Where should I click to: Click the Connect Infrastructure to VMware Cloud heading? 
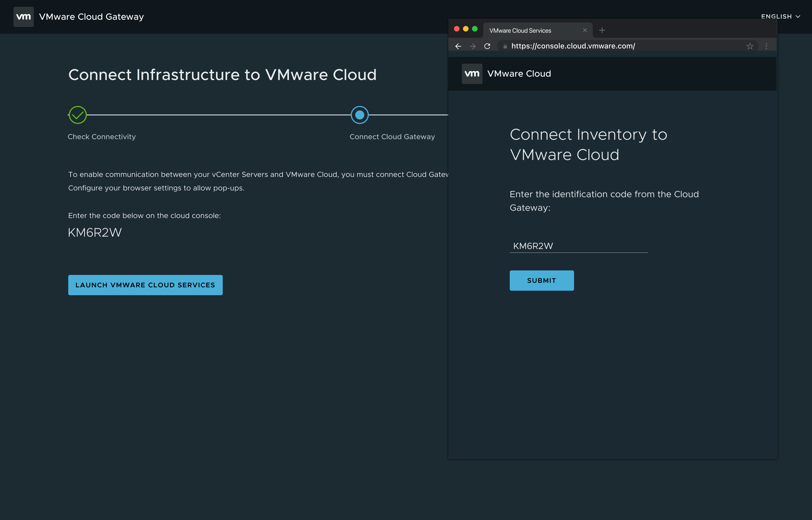coord(222,75)
